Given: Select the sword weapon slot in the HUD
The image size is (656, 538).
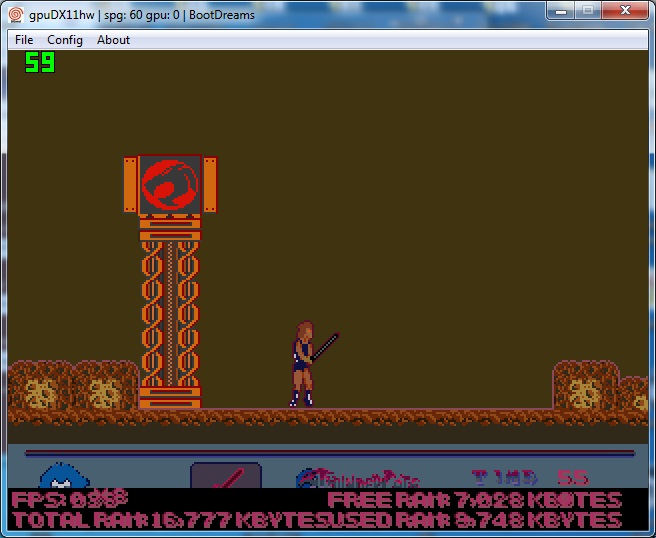Looking at the screenshot, I should click(x=226, y=475).
